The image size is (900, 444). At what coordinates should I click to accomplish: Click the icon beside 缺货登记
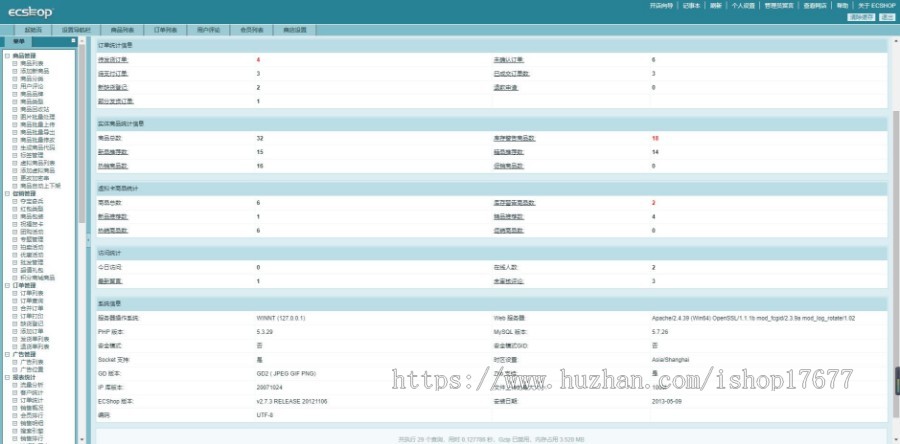pyautogui.click(x=15, y=324)
